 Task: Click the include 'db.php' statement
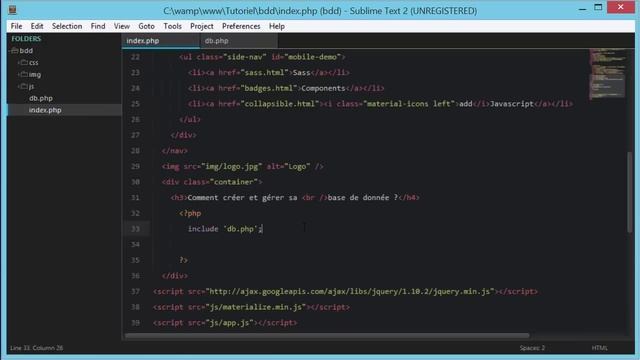225,229
